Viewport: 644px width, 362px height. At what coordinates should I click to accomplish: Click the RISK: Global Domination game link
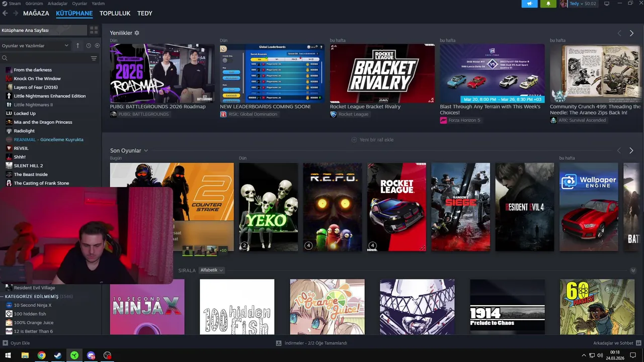coord(253,114)
